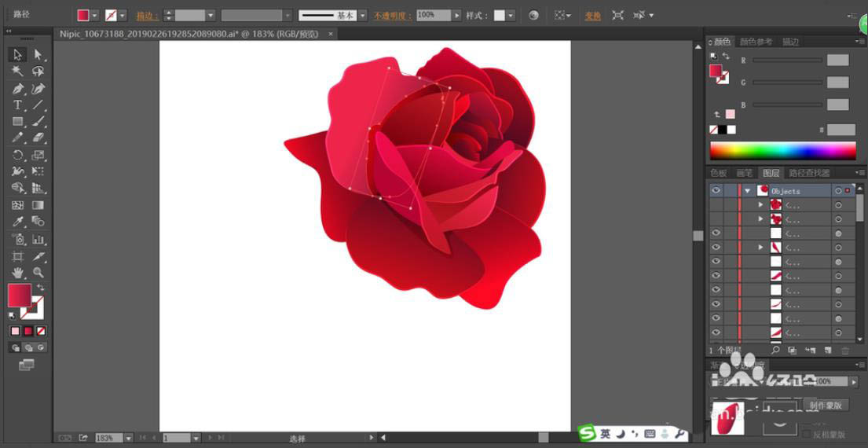Select the Shape Builder tool

tap(18, 189)
